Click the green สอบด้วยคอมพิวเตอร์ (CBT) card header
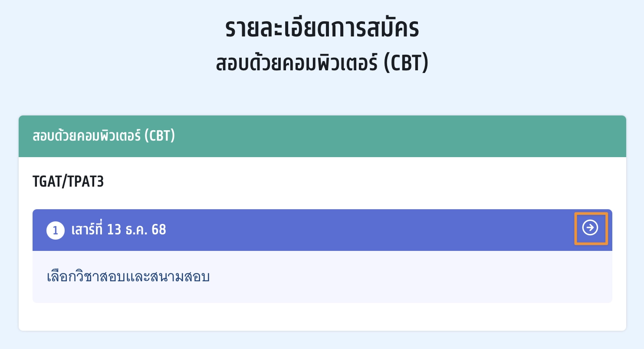The height and width of the screenshot is (349, 644). (x=103, y=136)
